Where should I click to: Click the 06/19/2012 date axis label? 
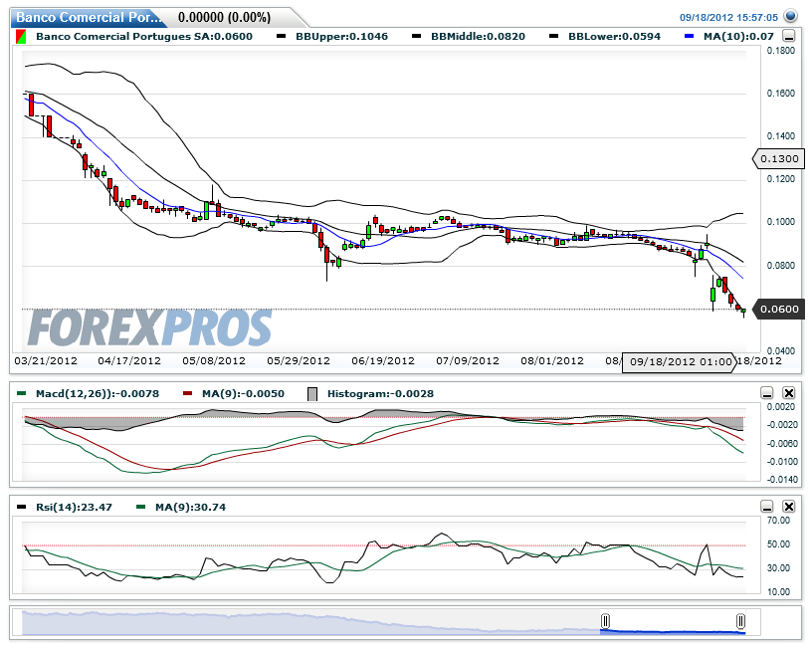click(383, 360)
